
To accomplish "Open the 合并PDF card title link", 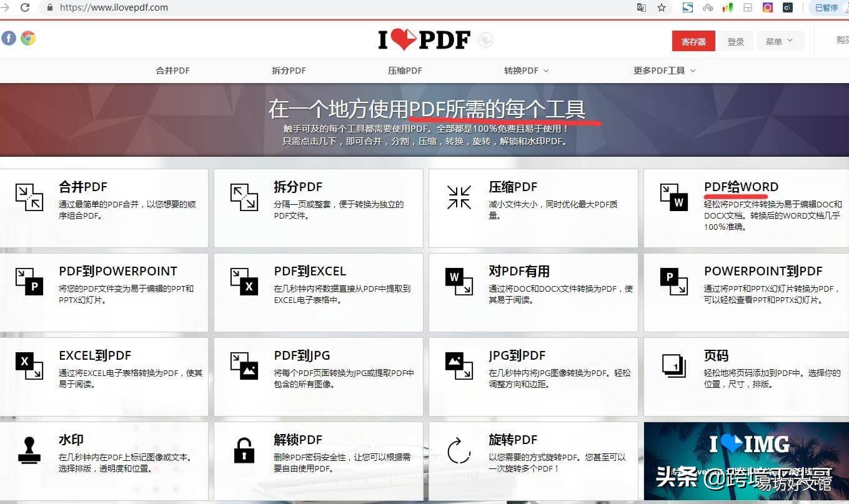I will tap(83, 187).
